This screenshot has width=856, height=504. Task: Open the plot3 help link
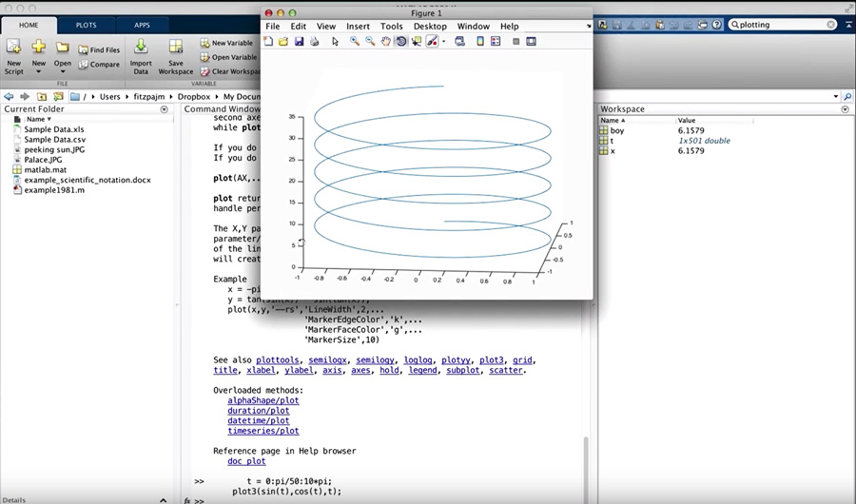[491, 360]
